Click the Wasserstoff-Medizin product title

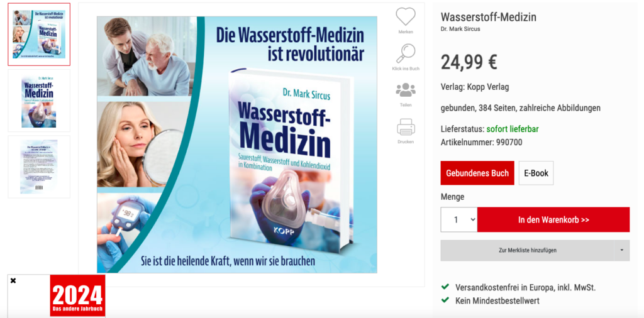tap(488, 17)
